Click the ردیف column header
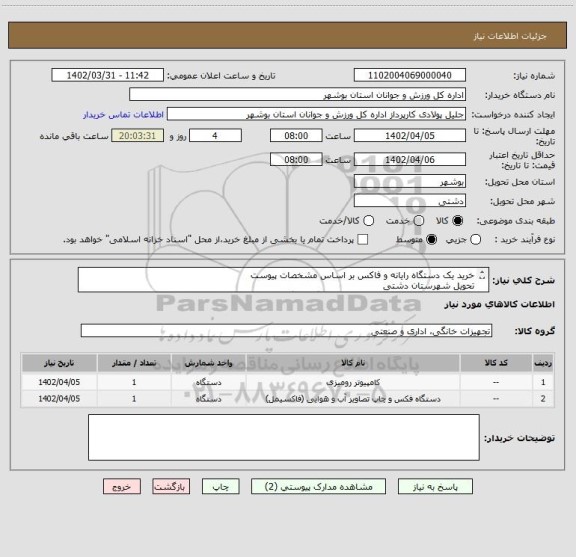576x557 pixels. point(543,363)
